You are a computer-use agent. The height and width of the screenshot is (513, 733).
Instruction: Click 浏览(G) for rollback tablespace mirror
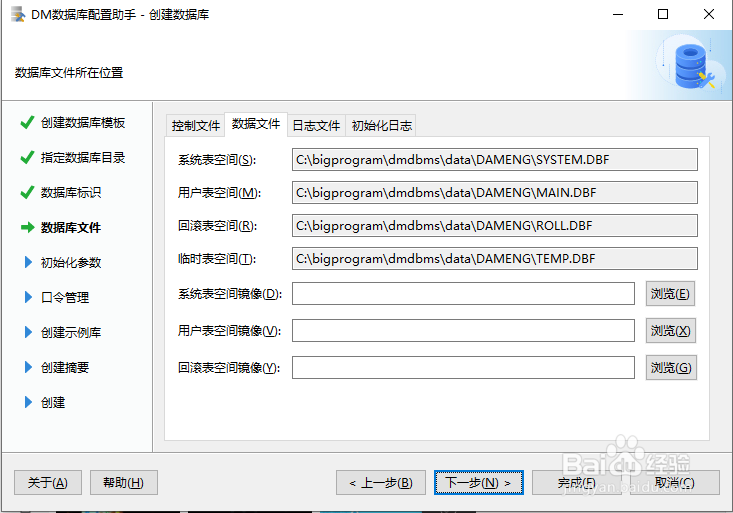click(671, 368)
